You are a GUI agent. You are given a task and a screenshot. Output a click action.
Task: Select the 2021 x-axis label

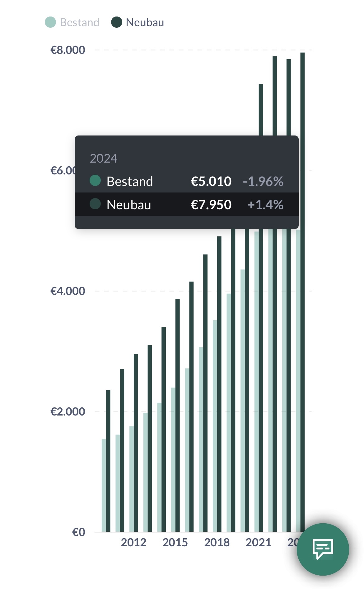(x=258, y=542)
